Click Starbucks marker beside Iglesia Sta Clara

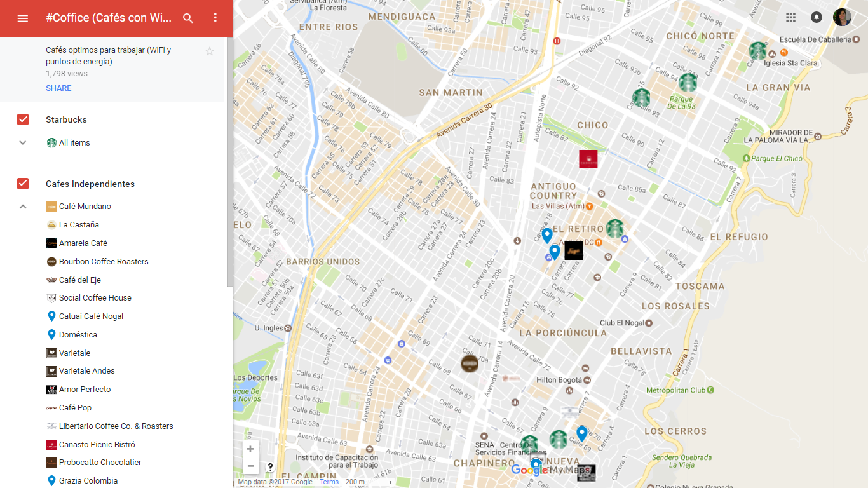pos(757,51)
